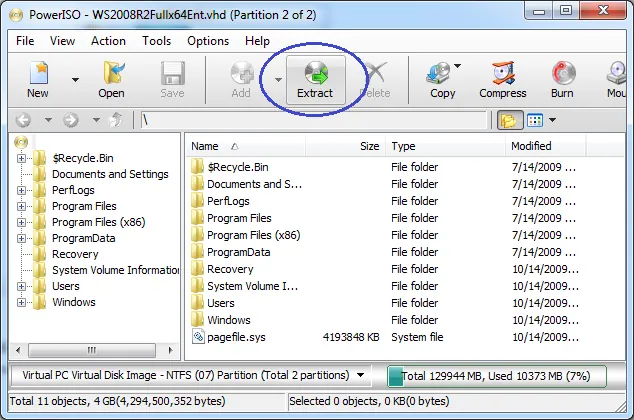Open the dropdown arrow next to New
This screenshot has height=420, width=634.
(x=75, y=80)
